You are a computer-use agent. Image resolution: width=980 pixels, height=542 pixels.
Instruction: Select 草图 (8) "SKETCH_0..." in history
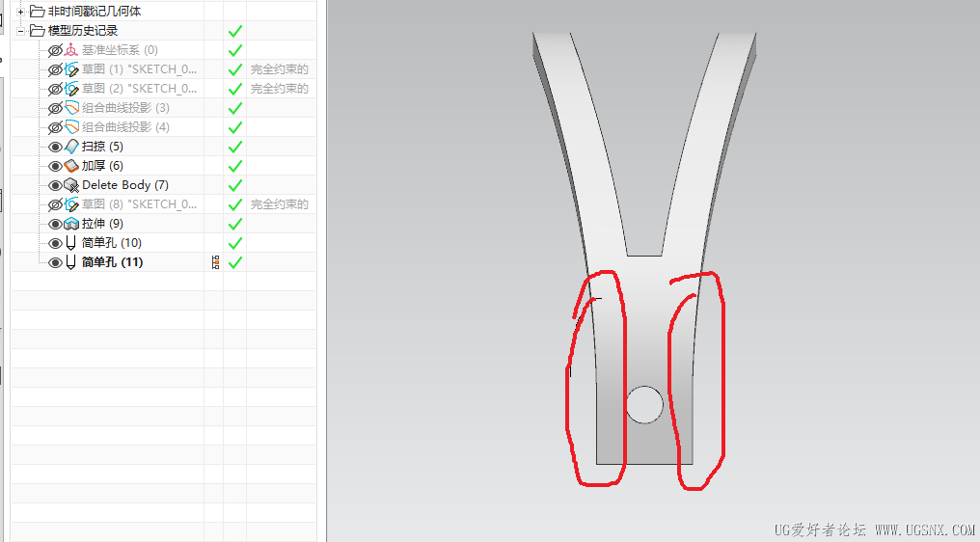pos(139,204)
